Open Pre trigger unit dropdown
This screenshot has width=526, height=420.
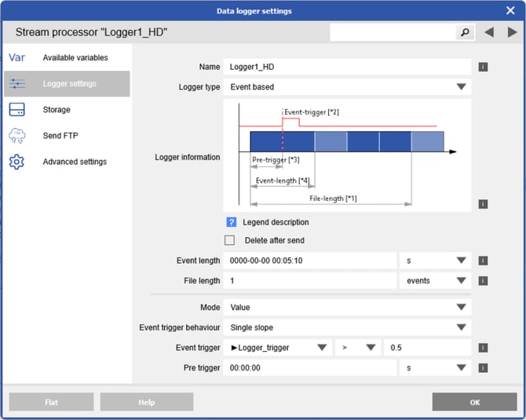pyautogui.click(x=435, y=367)
